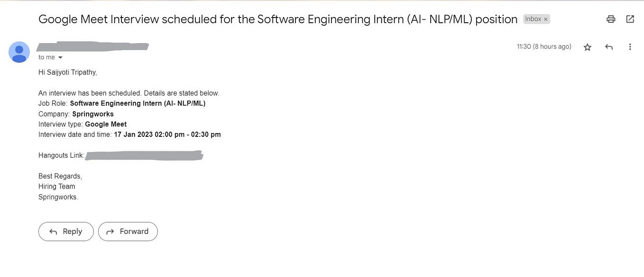Click the reply arrow icon beside the star
644x277 pixels.
point(609,47)
